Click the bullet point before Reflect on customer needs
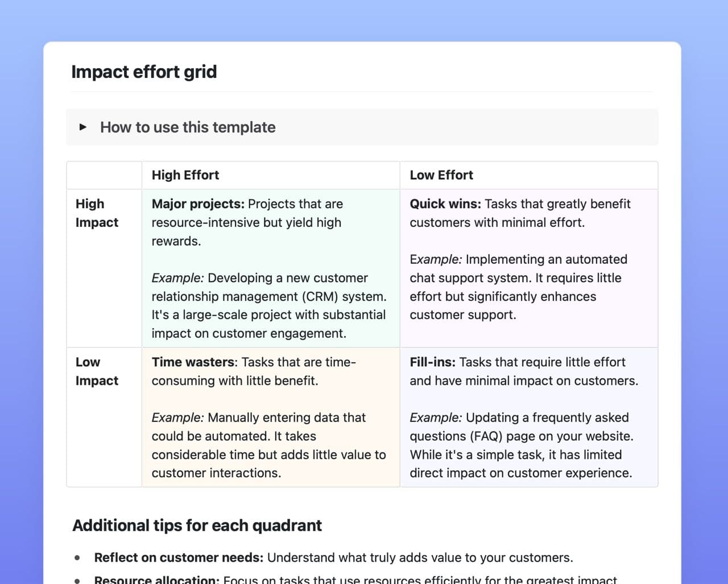728x584 pixels. coord(77,558)
